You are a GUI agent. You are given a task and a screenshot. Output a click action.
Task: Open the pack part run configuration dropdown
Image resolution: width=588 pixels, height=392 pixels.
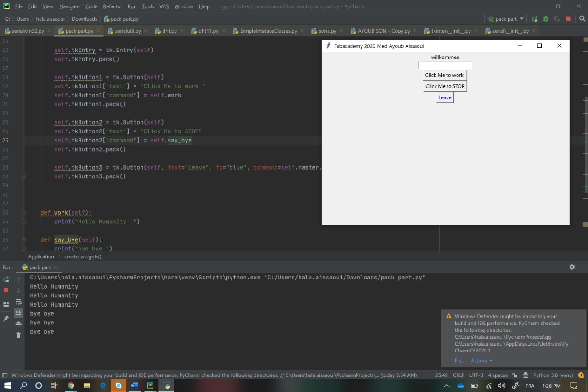(505, 19)
